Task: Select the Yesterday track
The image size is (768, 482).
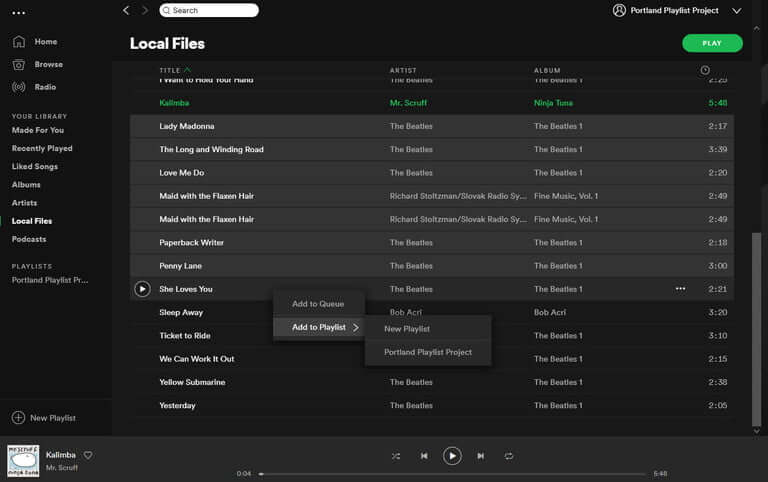Action: (x=432, y=406)
